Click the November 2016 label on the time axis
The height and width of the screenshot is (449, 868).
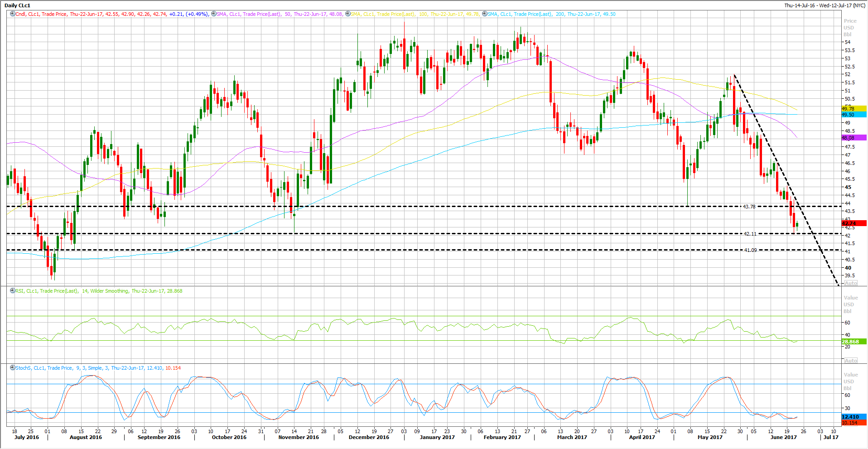(299, 437)
